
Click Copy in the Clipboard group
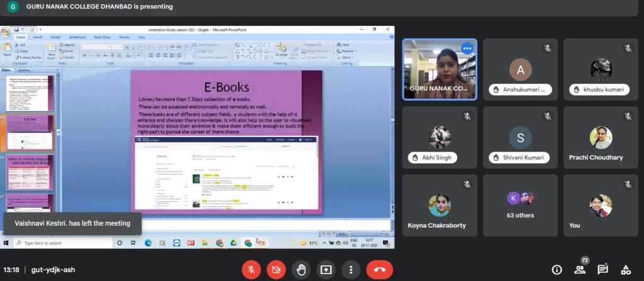21,51
